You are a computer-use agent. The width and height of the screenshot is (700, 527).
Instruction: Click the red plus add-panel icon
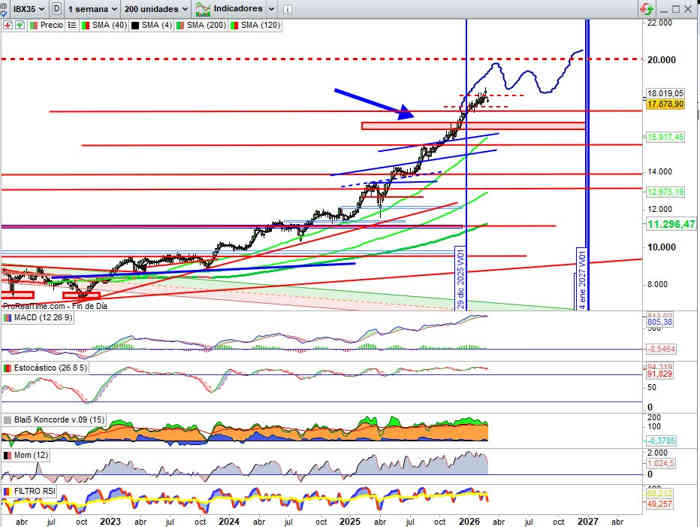click(x=7, y=22)
